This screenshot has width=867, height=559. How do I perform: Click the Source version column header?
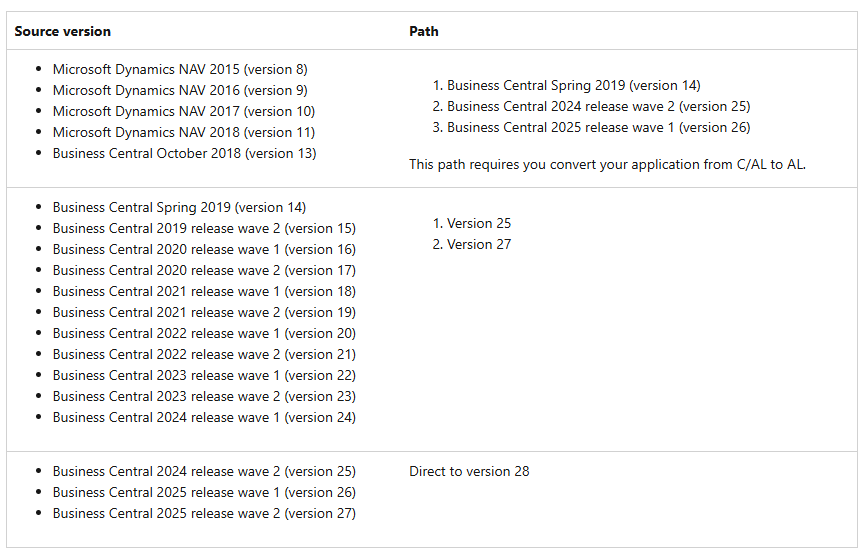(x=62, y=31)
